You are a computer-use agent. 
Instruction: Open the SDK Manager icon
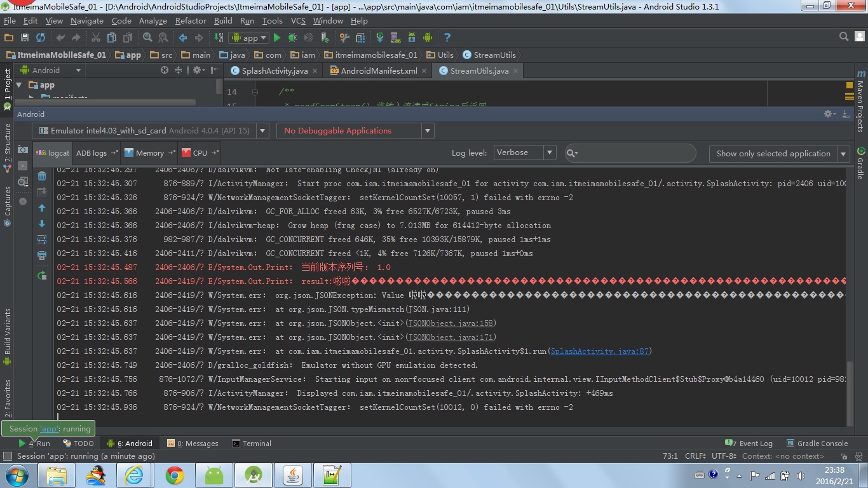tap(411, 37)
